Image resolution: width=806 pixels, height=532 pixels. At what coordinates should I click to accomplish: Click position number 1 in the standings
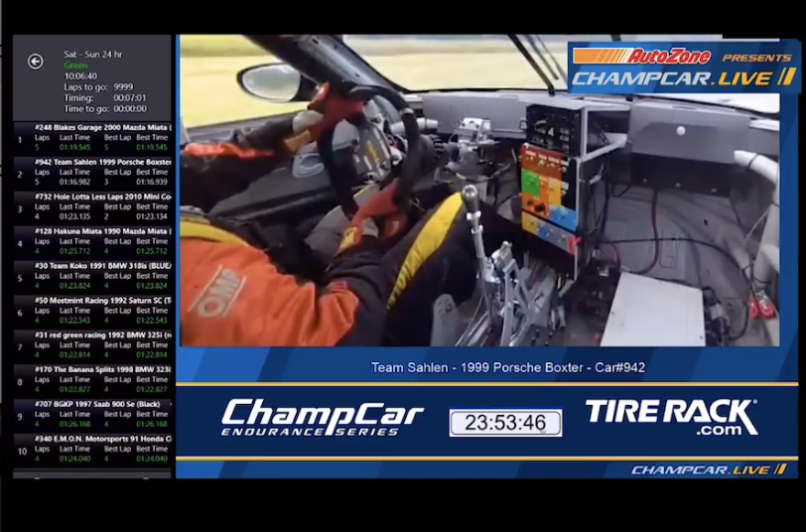20,140
